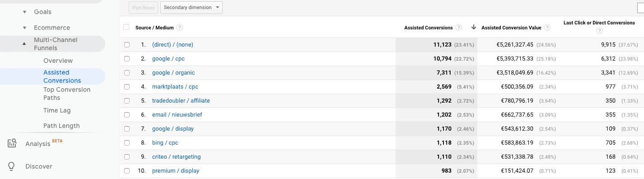This screenshot has height=179, width=644.
Task: Expand the Goals section in sidebar
Action: [24, 12]
